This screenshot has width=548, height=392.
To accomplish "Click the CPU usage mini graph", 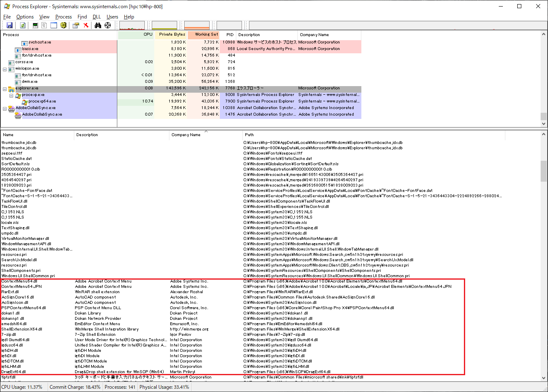I will click(x=132, y=25).
